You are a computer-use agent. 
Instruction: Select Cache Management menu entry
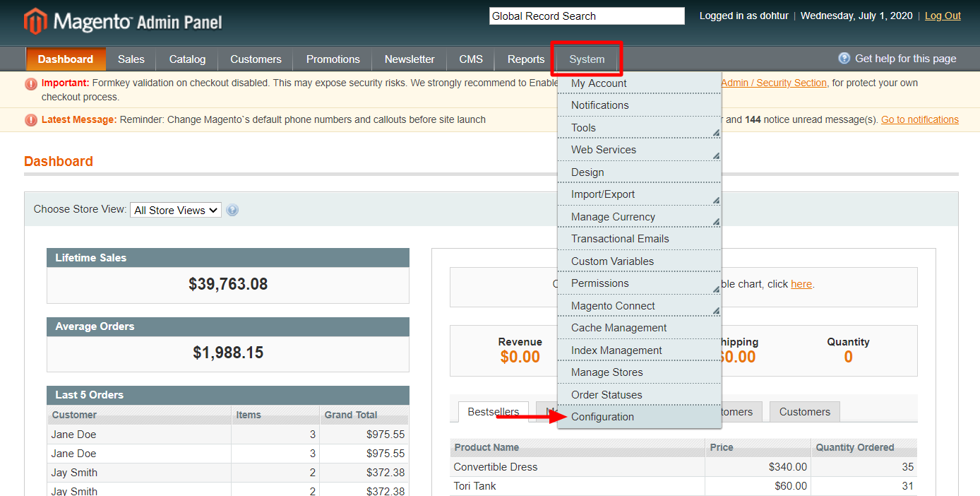[639, 328]
